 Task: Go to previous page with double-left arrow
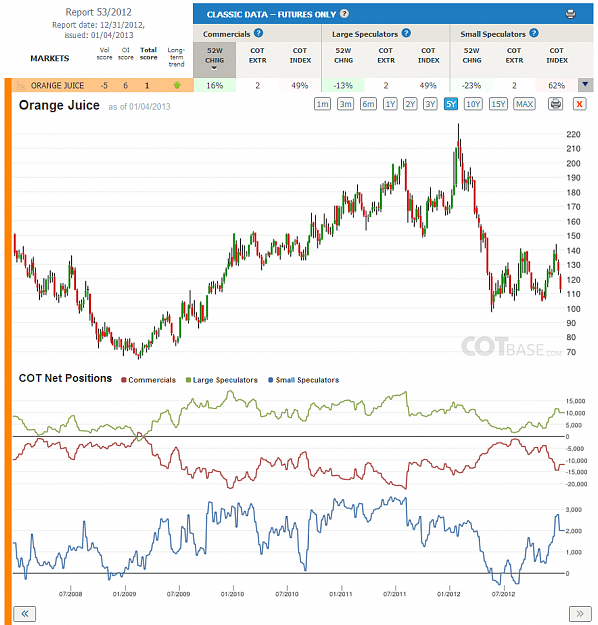tap(25, 613)
